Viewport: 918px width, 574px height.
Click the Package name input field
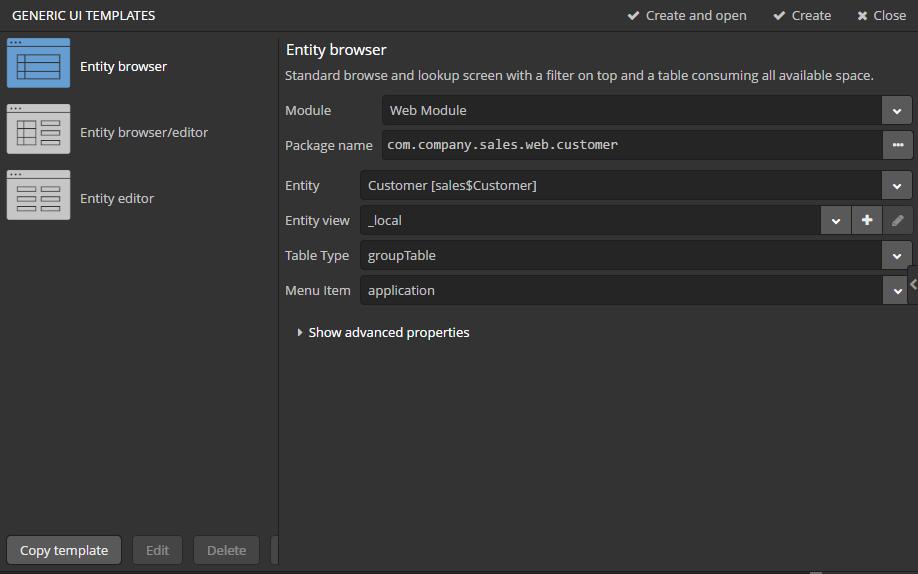pos(630,145)
